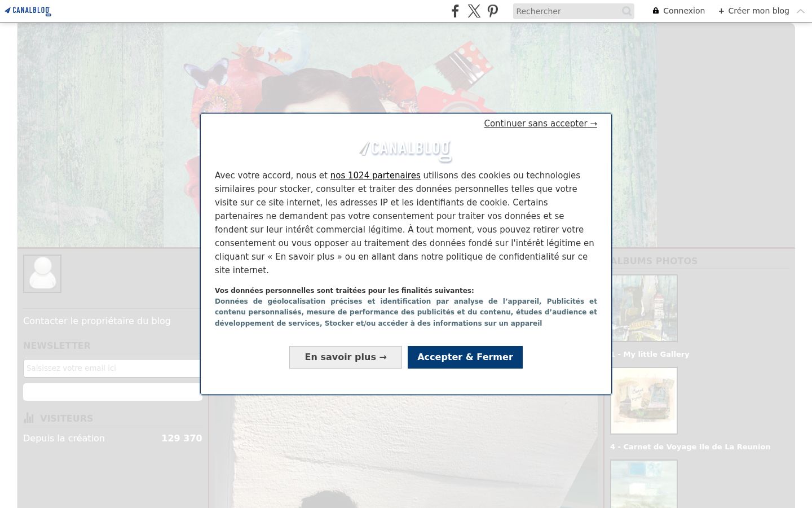Collapse the top bar with chevron arrow
Image resolution: width=812 pixels, height=508 pixels.
801,11
